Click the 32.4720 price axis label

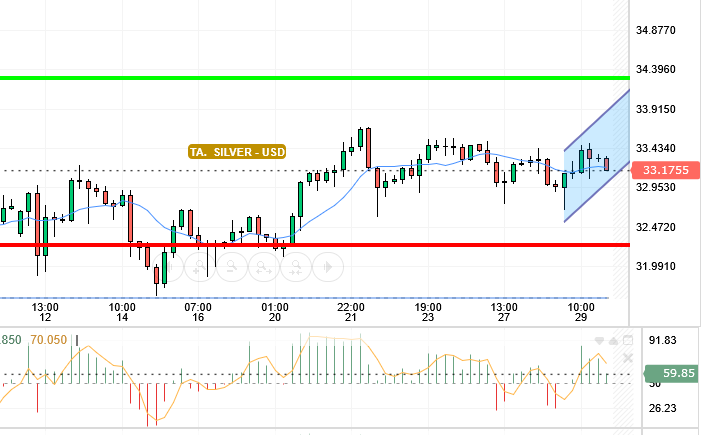click(x=655, y=227)
